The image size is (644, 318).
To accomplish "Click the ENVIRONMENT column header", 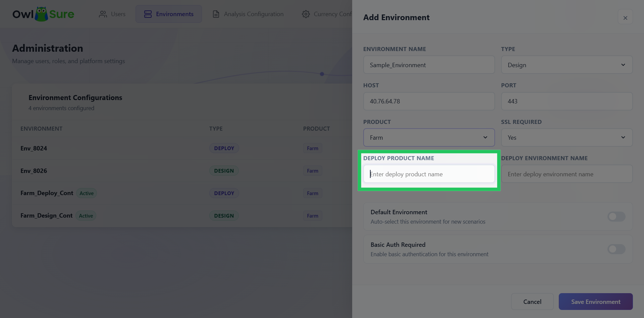I will pyautogui.click(x=41, y=129).
